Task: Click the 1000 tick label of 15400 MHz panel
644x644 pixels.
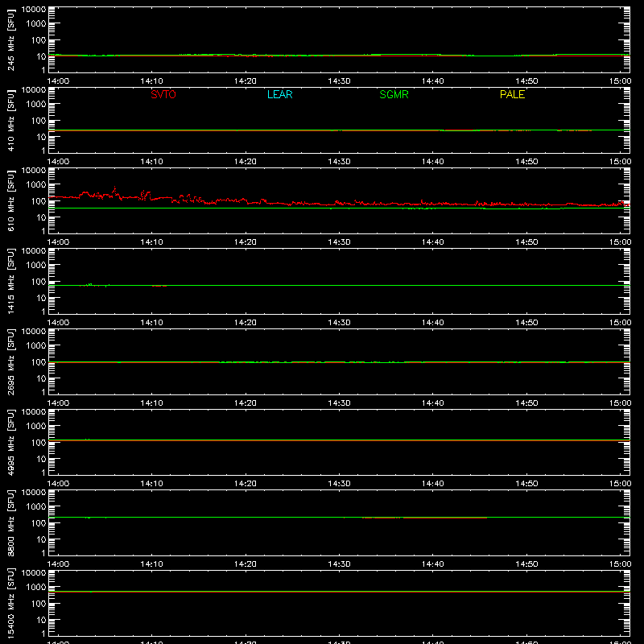Action: [x=36, y=587]
